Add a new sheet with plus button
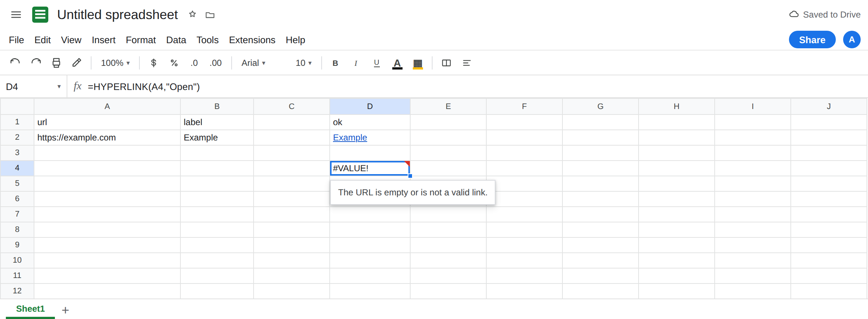Screen dimensions: 868x319 tap(66, 310)
